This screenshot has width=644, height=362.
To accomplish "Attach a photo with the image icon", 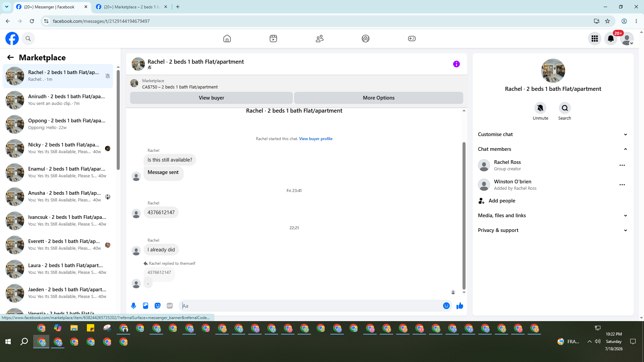I will (146, 306).
